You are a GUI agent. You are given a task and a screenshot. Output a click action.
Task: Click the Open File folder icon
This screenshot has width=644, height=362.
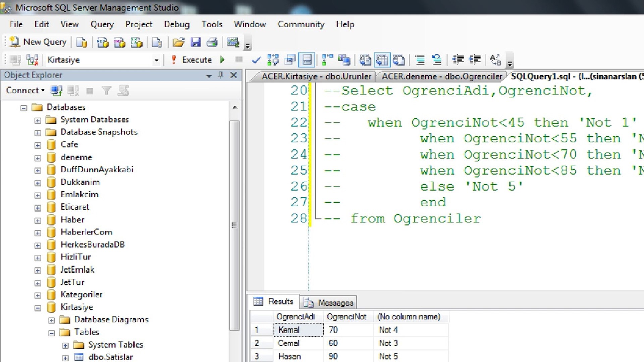(x=178, y=42)
